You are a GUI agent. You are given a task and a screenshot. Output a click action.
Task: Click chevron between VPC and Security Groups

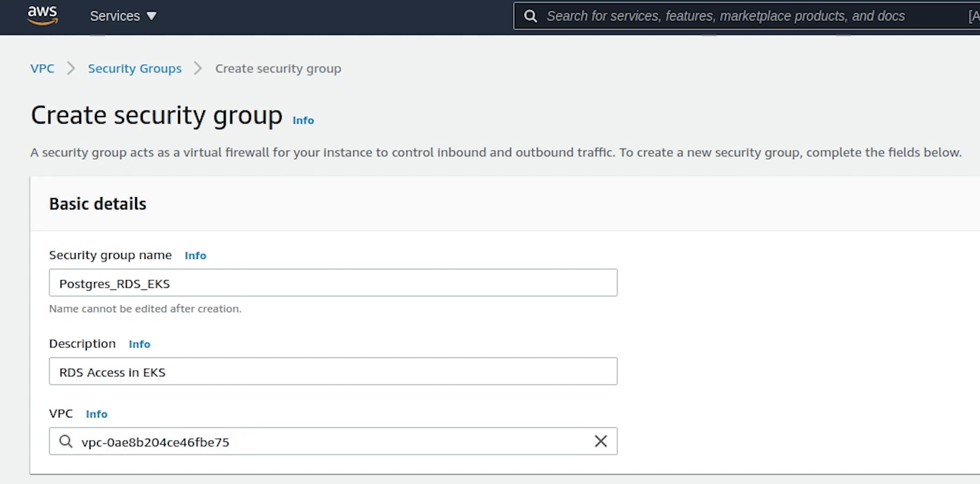click(x=71, y=69)
